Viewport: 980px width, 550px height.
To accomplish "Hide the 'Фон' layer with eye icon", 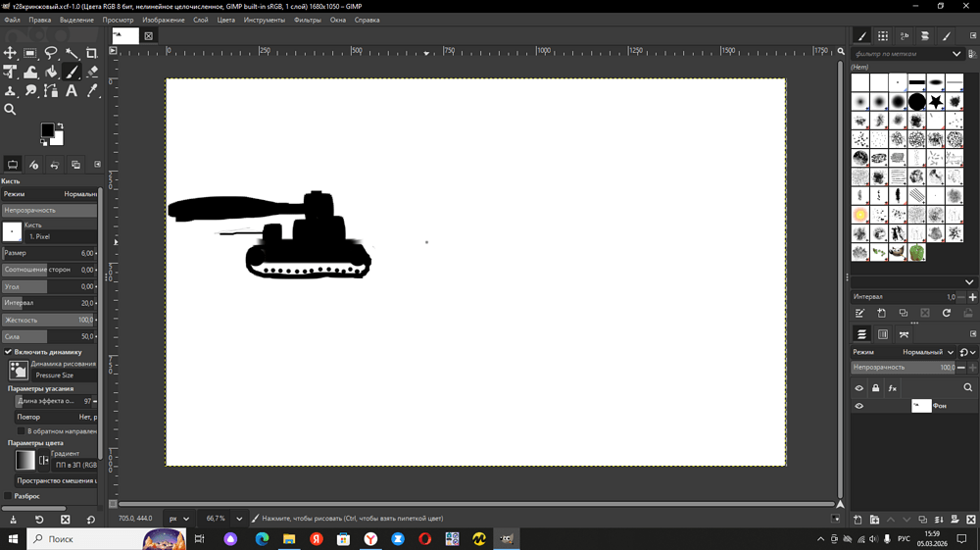I will [x=859, y=406].
